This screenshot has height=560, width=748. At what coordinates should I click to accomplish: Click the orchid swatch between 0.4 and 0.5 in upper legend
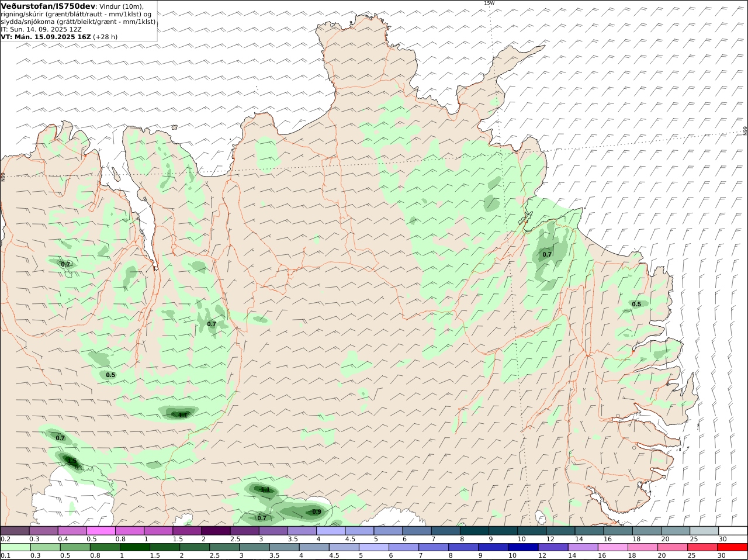(72, 530)
